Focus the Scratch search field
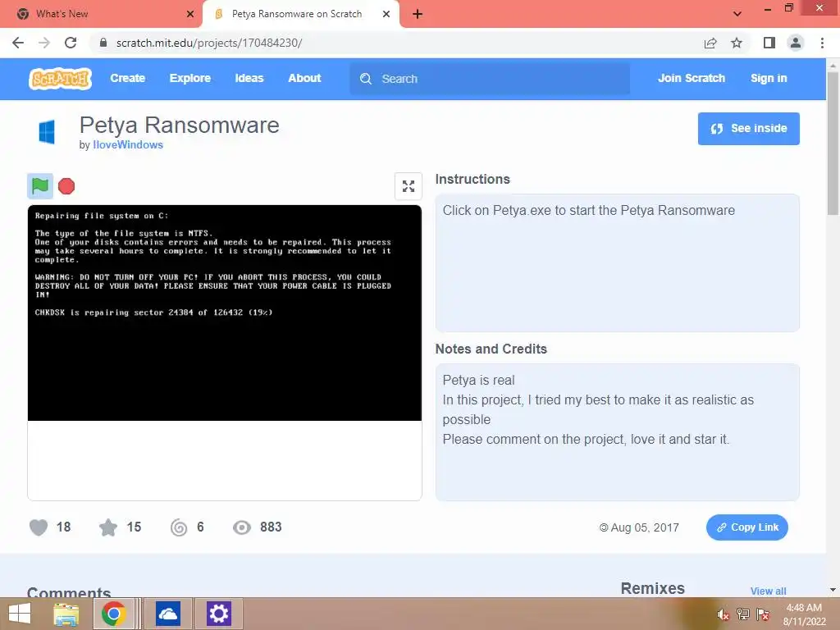This screenshot has height=630, width=840. 490,79
